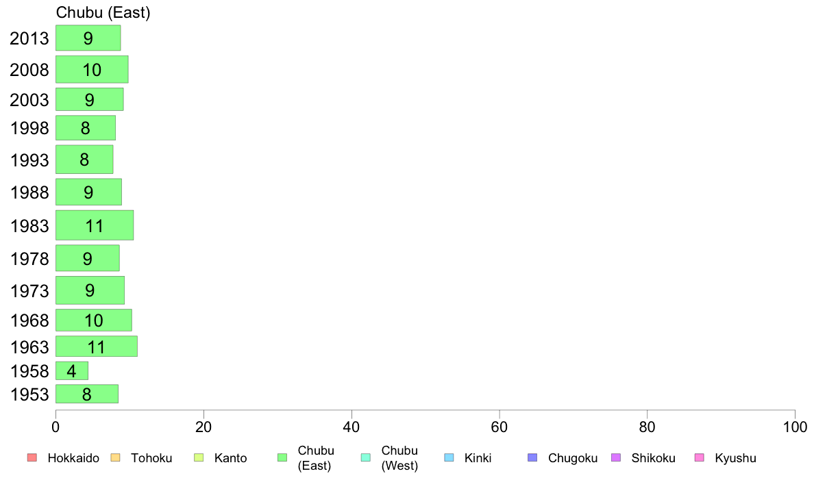Click the Tohoku orange legend swatch
814x504 pixels.
point(115,458)
